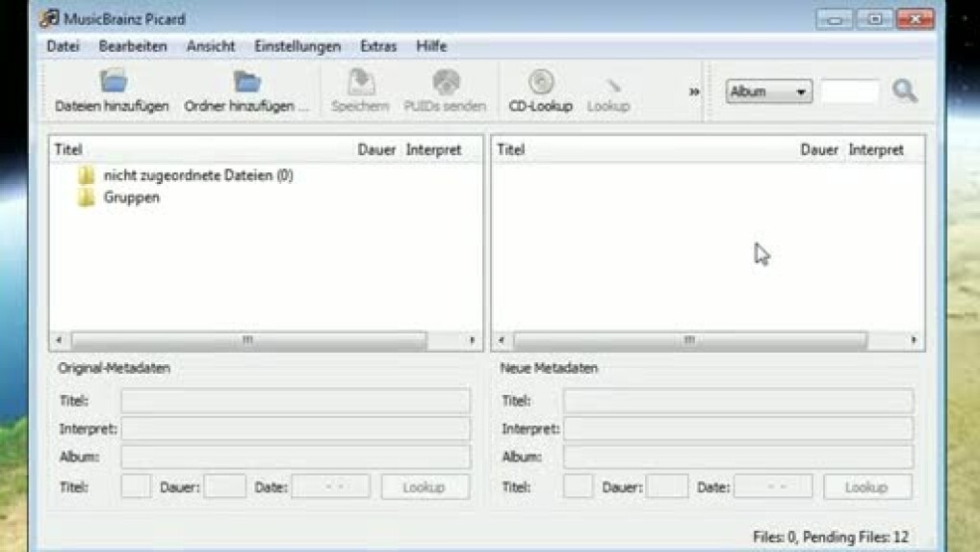The image size is (980, 552).
Task: Click the Ordner hinzufügen folder icon
Action: (246, 83)
